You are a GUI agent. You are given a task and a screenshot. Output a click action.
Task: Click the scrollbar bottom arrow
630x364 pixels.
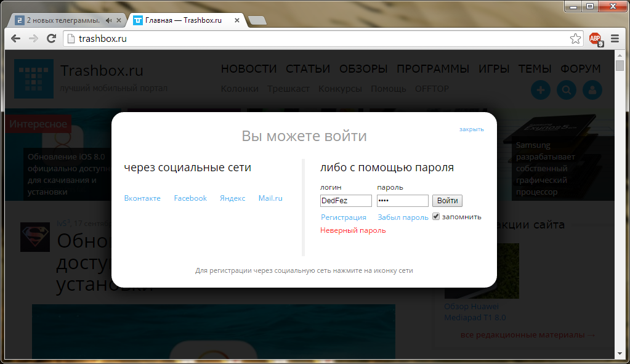[x=620, y=354]
